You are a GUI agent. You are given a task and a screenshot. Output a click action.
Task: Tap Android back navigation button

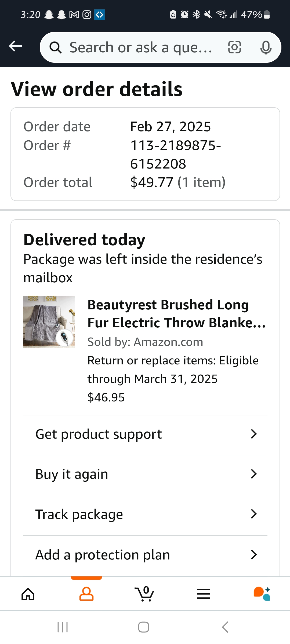(225, 627)
